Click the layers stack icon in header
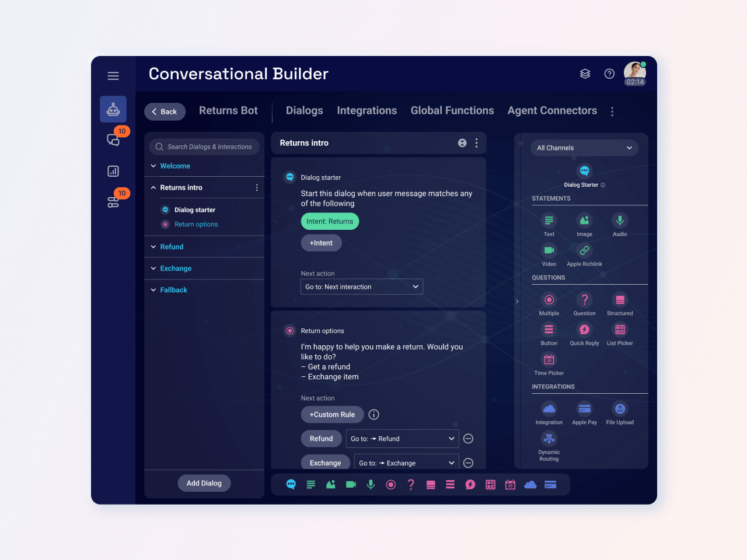This screenshot has height=560, width=747. (x=585, y=73)
